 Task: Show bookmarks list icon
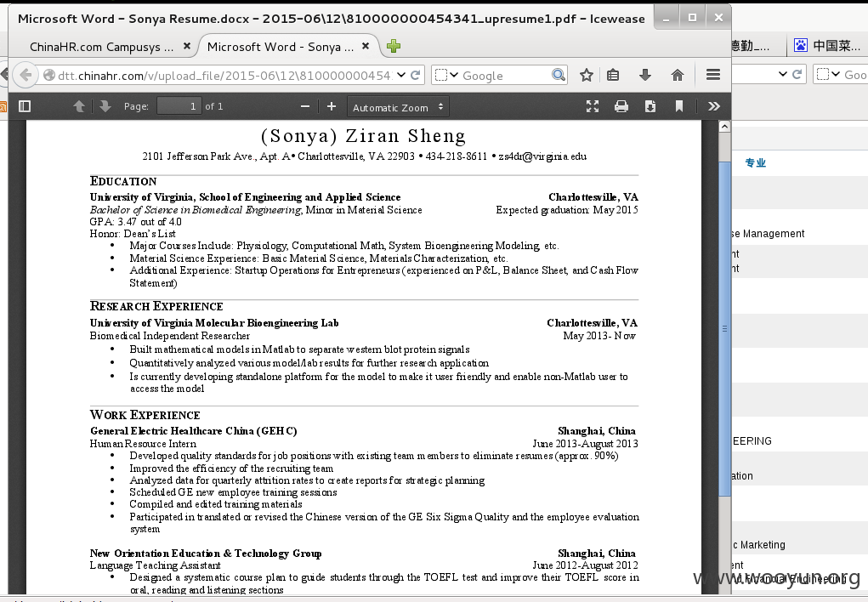(613, 75)
